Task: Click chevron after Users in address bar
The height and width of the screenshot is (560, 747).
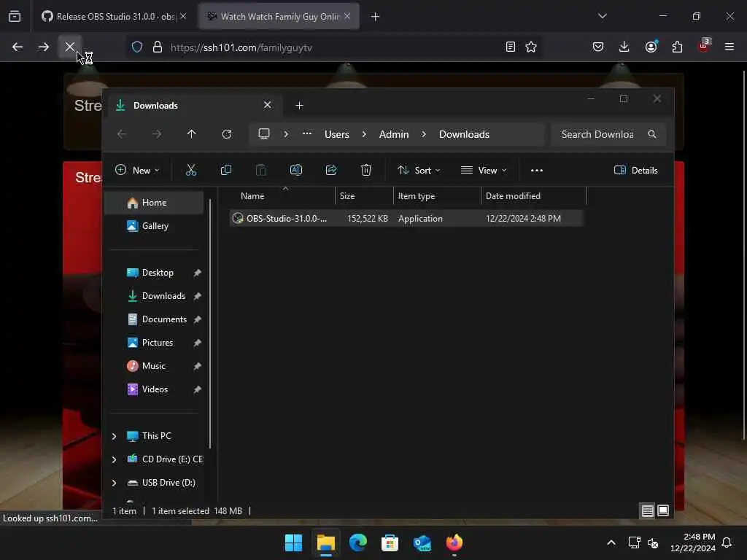Action: pyautogui.click(x=364, y=134)
